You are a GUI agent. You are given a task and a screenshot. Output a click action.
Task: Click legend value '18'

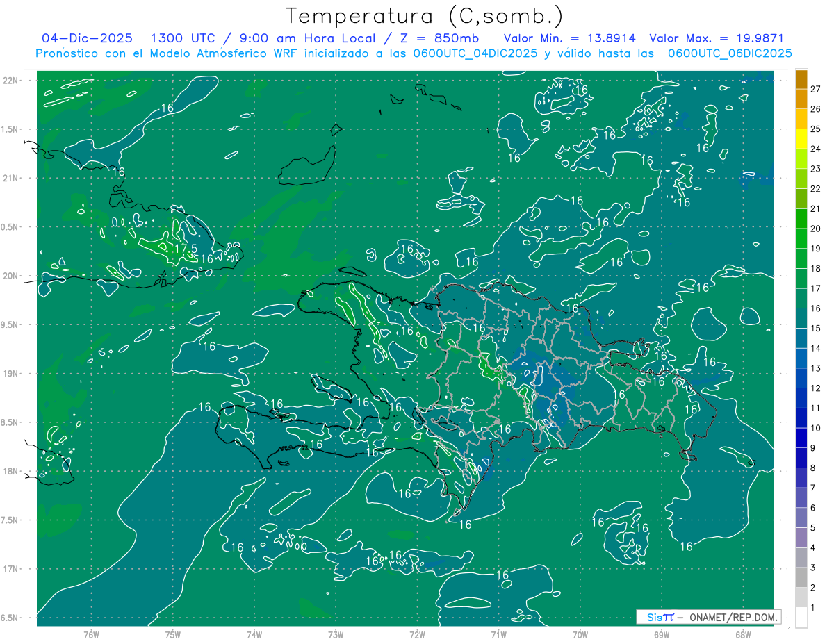coord(816,269)
